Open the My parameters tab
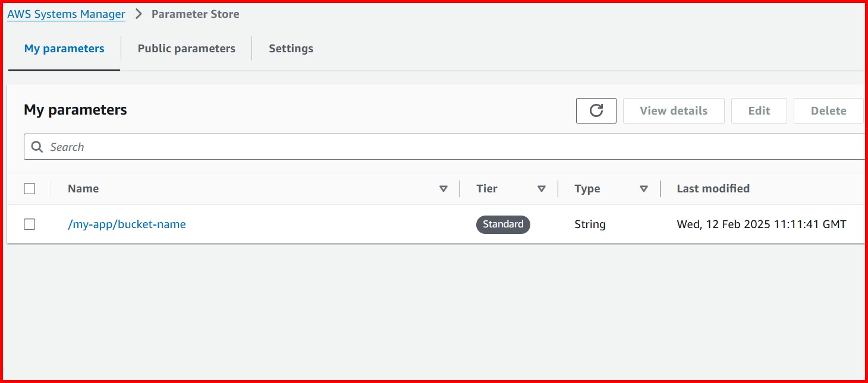Viewport: 868px width, 383px height. point(64,49)
